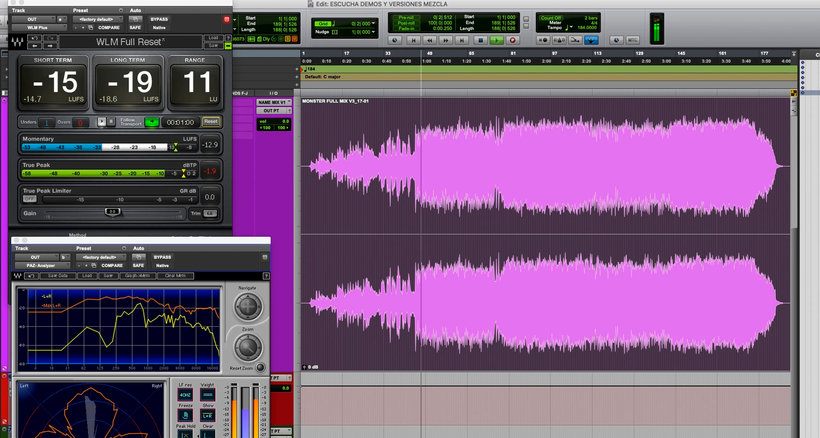820x438 pixels.
Task: Toggle BYPASS in the WLM plugin header
Action: click(x=159, y=19)
